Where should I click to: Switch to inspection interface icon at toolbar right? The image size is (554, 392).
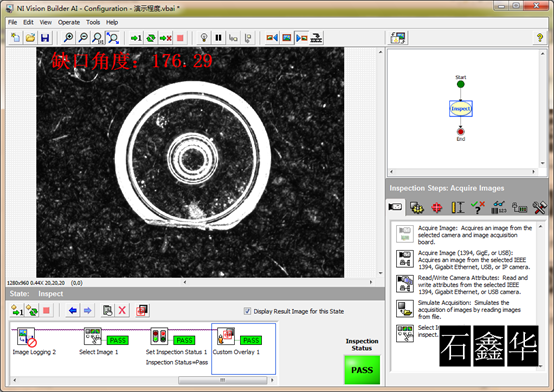399,38
